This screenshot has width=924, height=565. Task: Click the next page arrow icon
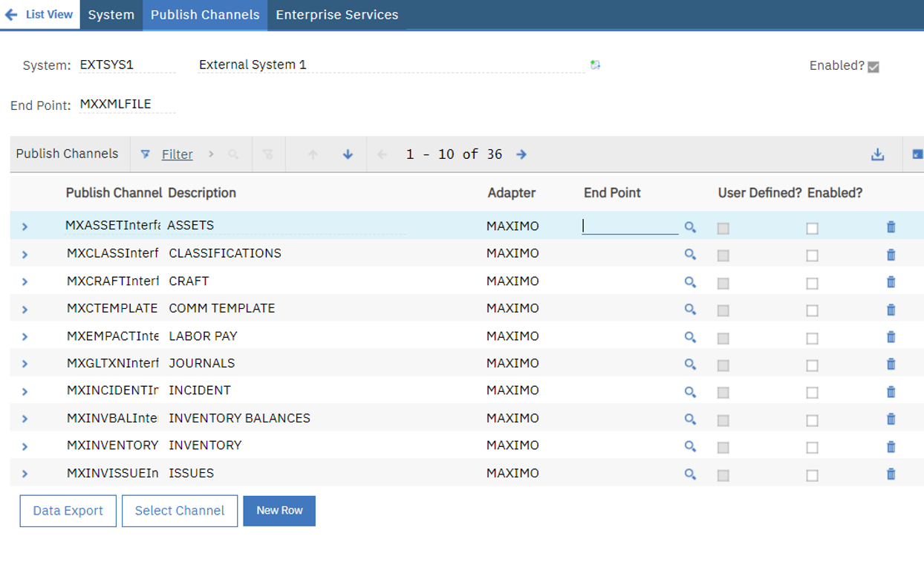pos(520,154)
